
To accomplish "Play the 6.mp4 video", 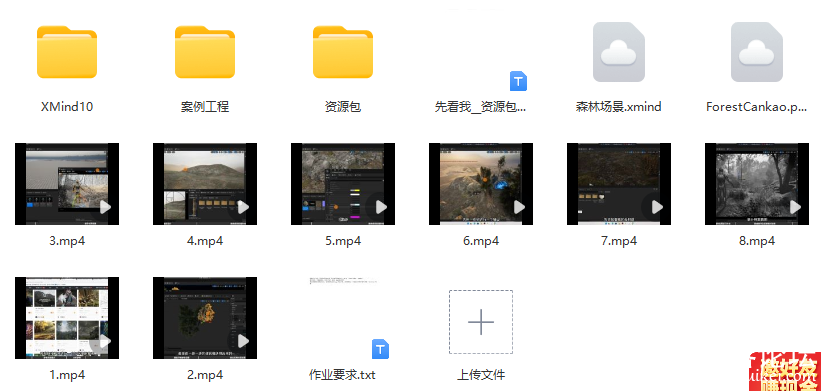I will point(519,207).
